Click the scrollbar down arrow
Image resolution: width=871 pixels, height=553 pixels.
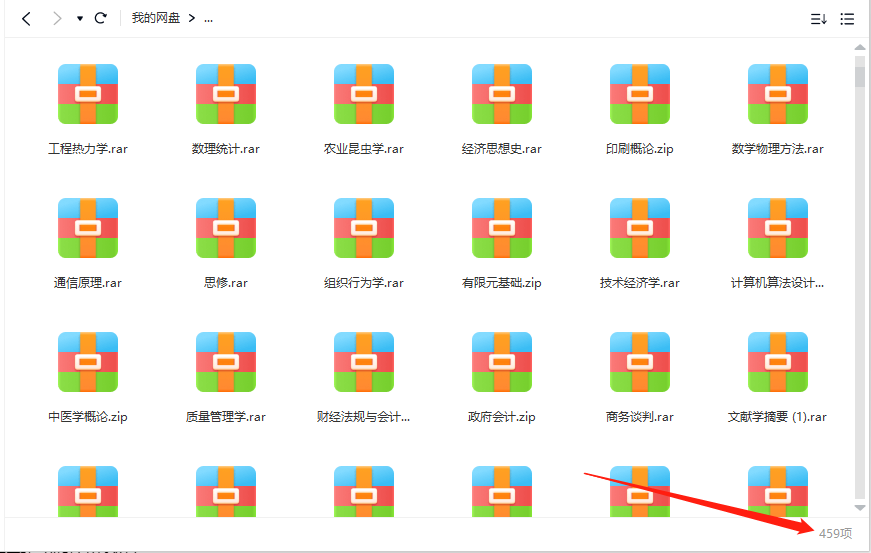(860, 509)
